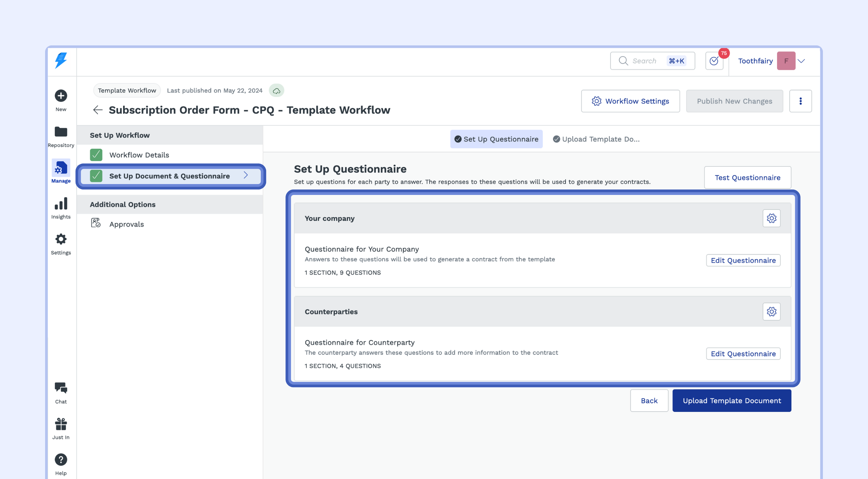Click the green checkmark beside Workflow Details

coord(96,155)
